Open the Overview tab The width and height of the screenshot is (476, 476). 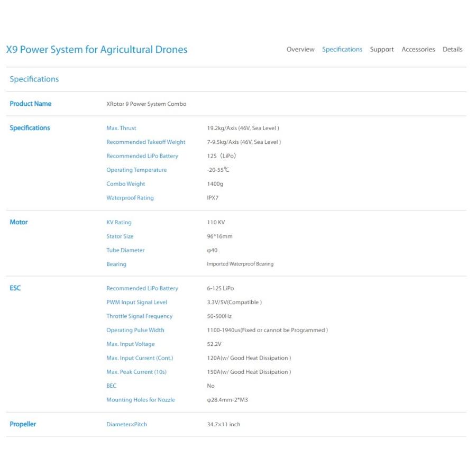(x=300, y=50)
